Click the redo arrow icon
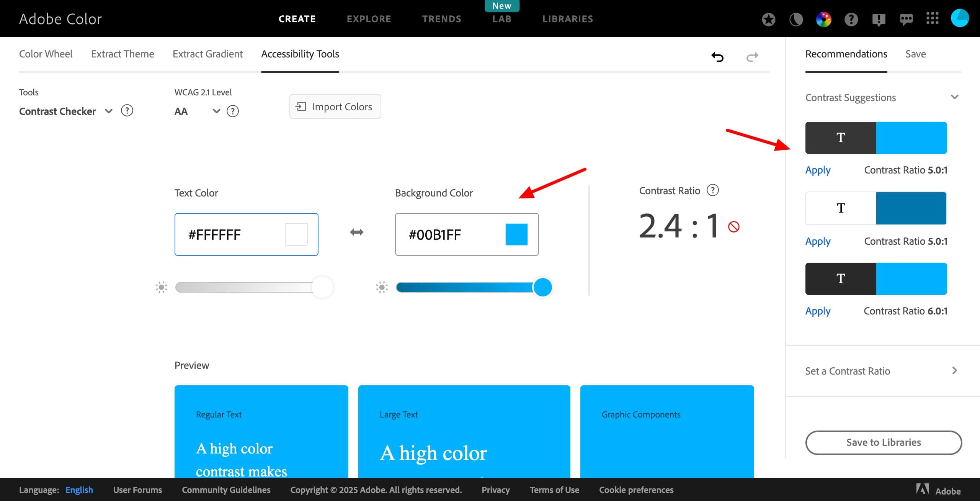This screenshot has width=980, height=501. [752, 57]
